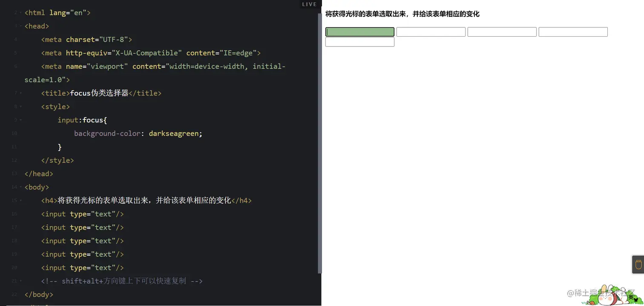Viewport: 644px width, 306px height.
Task: Click the title text 'focus伪类选择器'
Action: [x=99, y=93]
